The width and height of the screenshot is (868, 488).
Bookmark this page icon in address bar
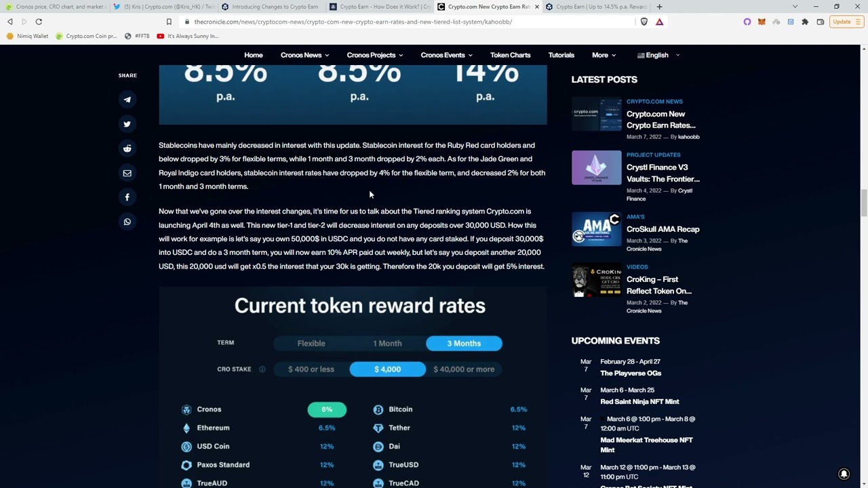click(169, 22)
